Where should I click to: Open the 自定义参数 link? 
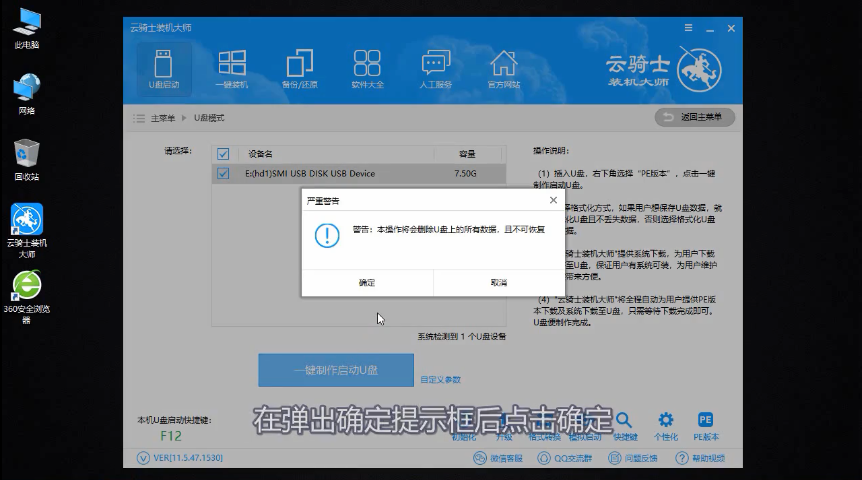440,379
